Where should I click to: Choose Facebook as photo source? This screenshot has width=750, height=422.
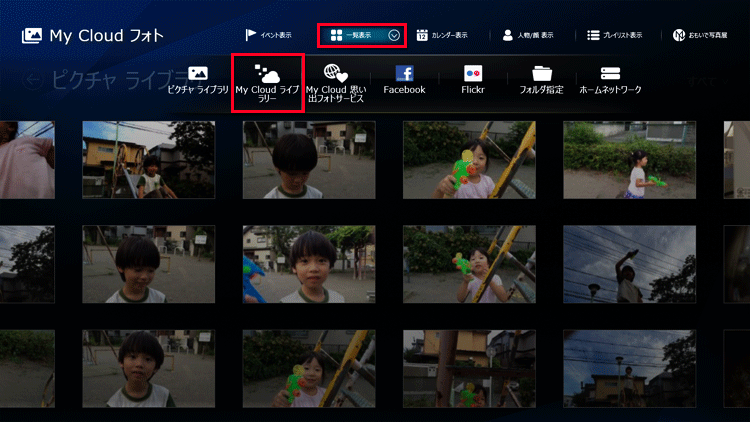coord(404,80)
